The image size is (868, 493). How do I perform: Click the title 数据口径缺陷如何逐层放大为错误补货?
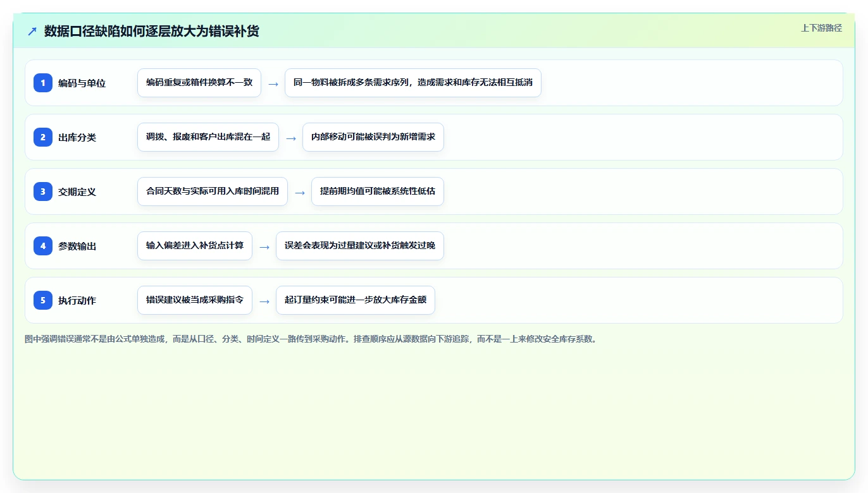pos(152,31)
